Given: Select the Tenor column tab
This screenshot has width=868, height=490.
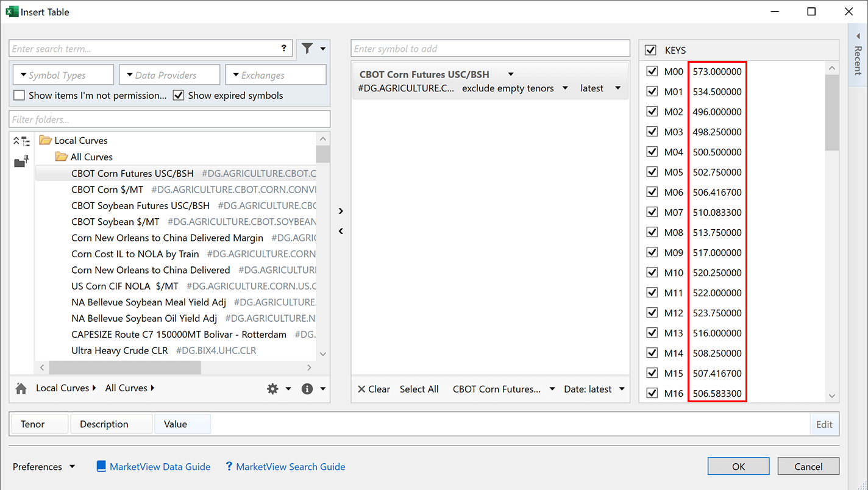Looking at the screenshot, I should (39, 424).
